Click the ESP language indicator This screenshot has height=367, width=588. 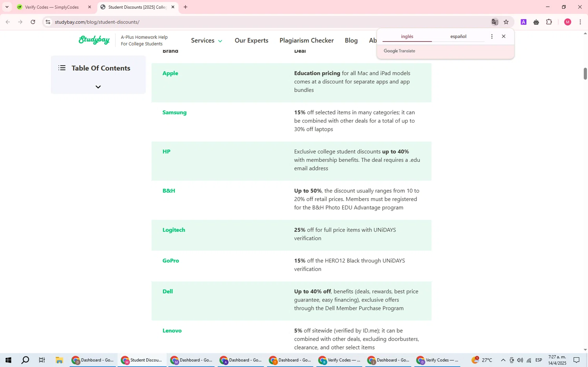pos(539,360)
